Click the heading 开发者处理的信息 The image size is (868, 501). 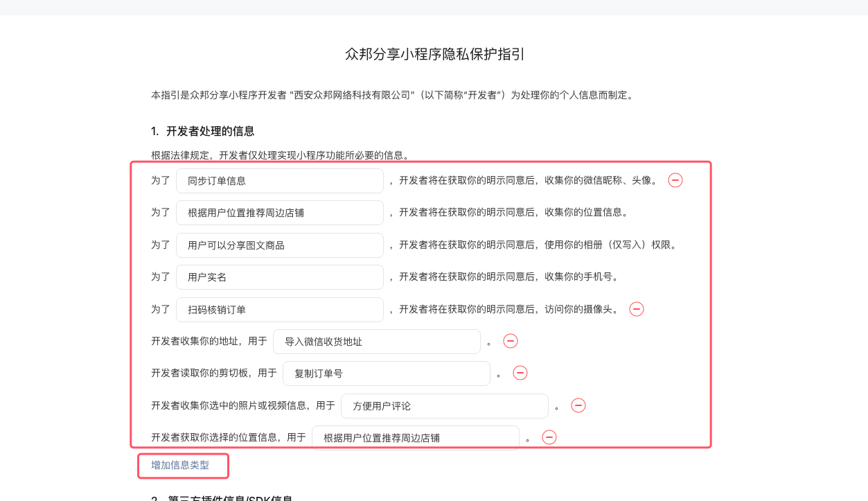click(x=210, y=131)
